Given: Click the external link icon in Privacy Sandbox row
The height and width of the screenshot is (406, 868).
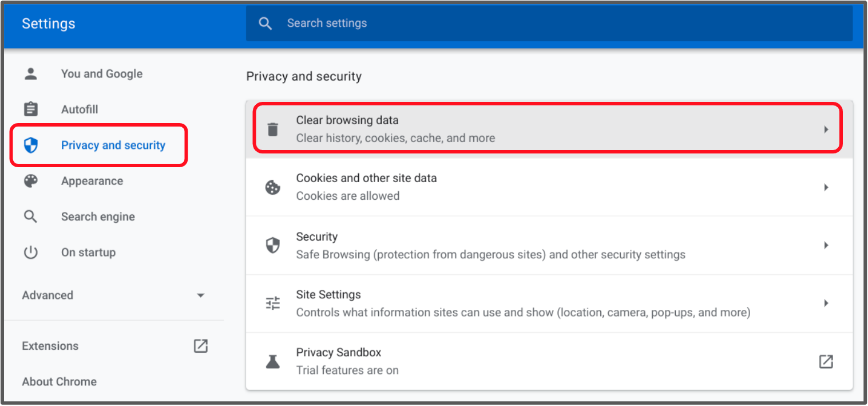Looking at the screenshot, I should [x=826, y=361].
